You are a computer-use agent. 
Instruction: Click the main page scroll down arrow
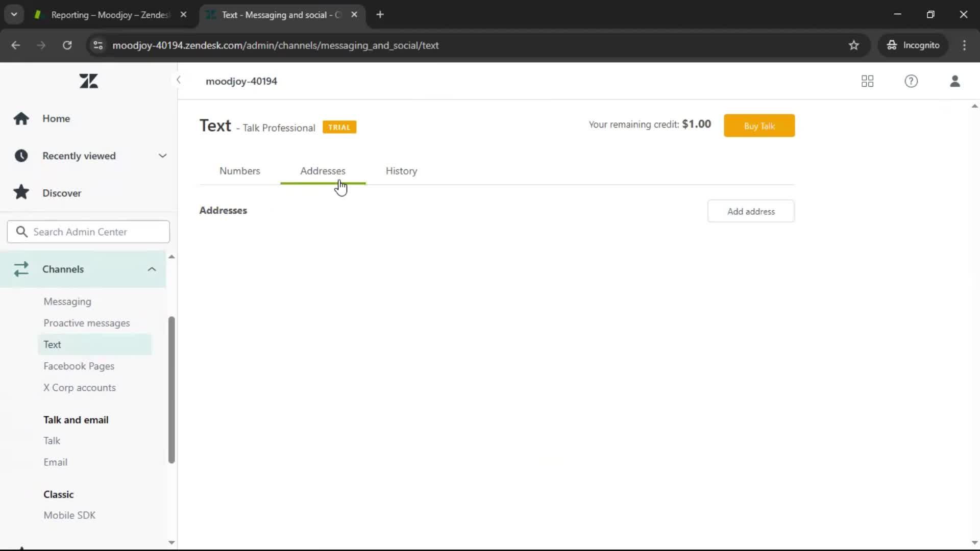[x=974, y=543]
